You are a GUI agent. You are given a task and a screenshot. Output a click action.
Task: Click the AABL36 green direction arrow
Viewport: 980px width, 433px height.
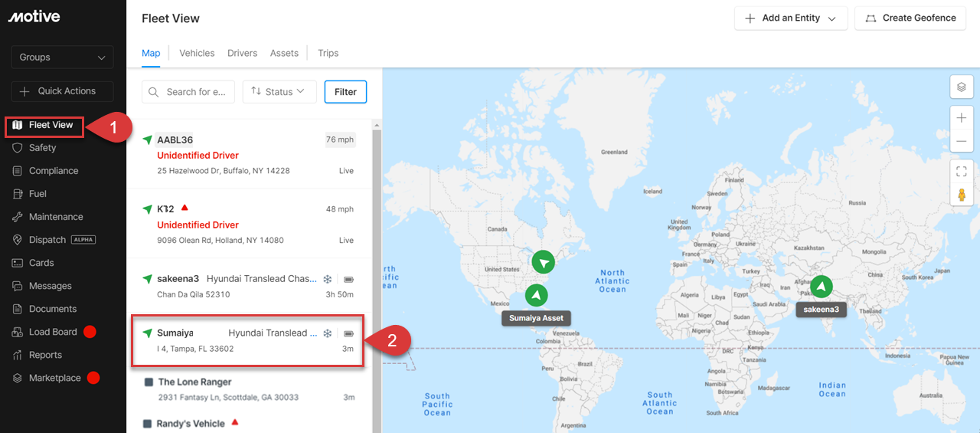[147, 139]
